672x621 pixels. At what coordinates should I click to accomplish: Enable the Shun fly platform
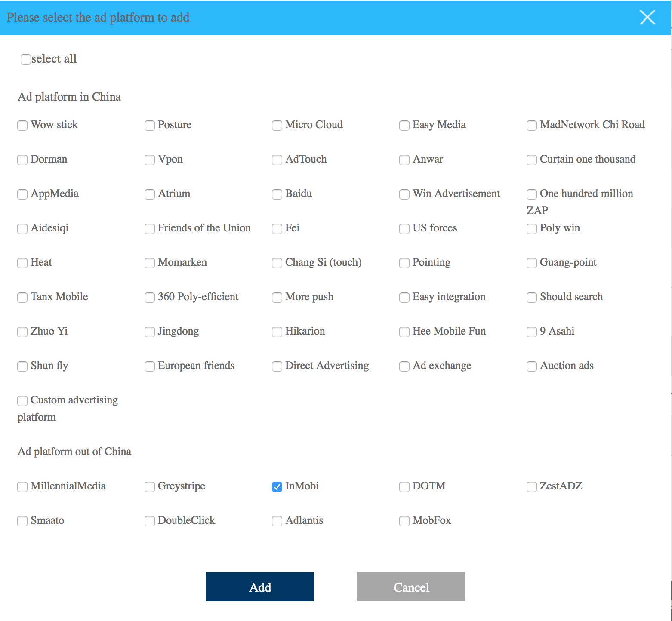pyautogui.click(x=22, y=366)
